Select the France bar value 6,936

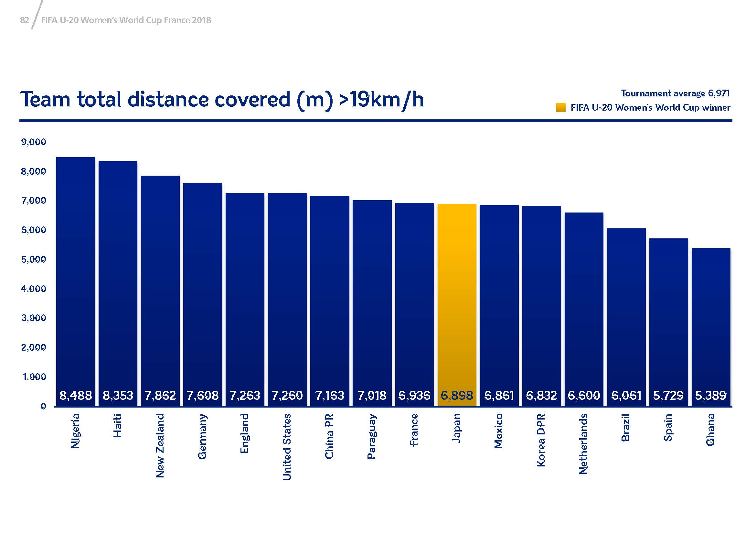(414, 395)
